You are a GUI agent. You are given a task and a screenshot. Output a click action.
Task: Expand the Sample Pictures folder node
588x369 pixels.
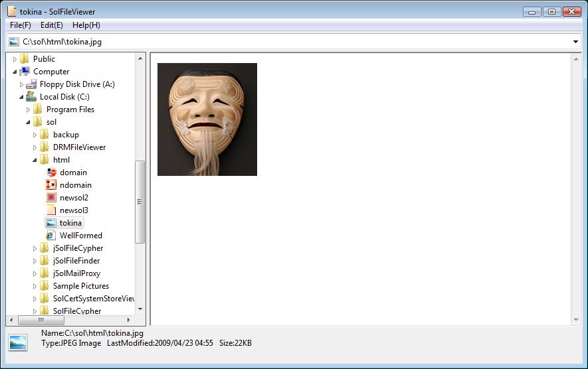[35, 286]
